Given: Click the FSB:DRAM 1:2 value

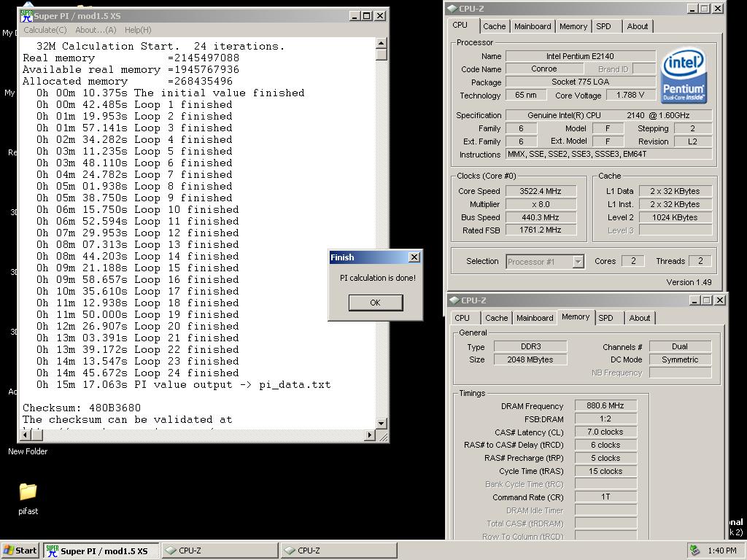Looking at the screenshot, I should (605, 419).
